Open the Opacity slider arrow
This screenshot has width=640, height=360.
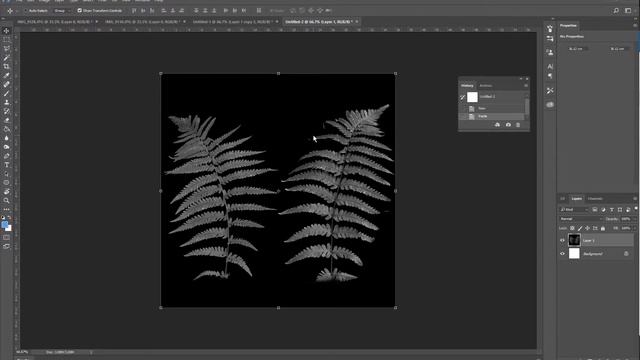[635, 219]
